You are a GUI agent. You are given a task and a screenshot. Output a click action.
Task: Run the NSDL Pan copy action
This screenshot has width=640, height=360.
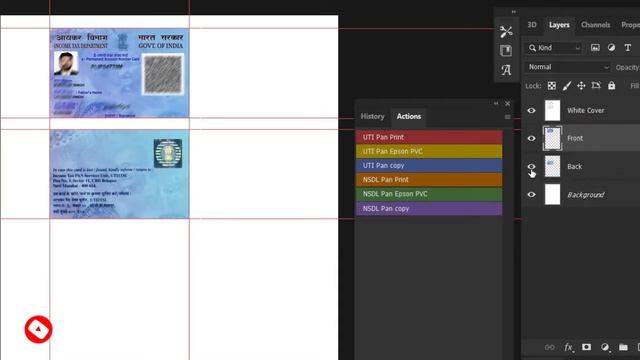tap(429, 209)
